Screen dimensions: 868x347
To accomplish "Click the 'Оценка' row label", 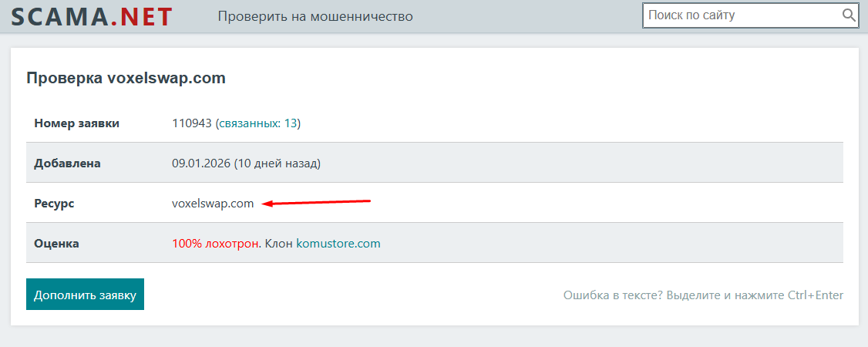I will coord(57,244).
